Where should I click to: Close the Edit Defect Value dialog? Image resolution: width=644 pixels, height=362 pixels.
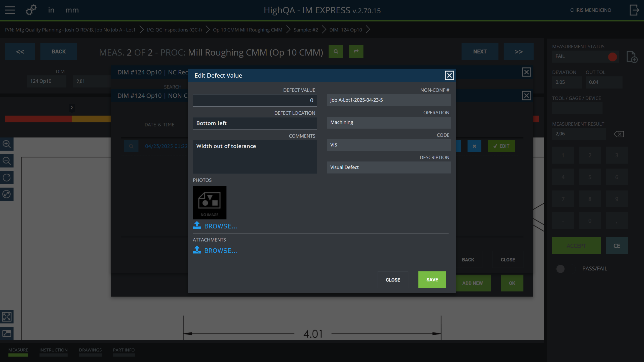pos(449,75)
